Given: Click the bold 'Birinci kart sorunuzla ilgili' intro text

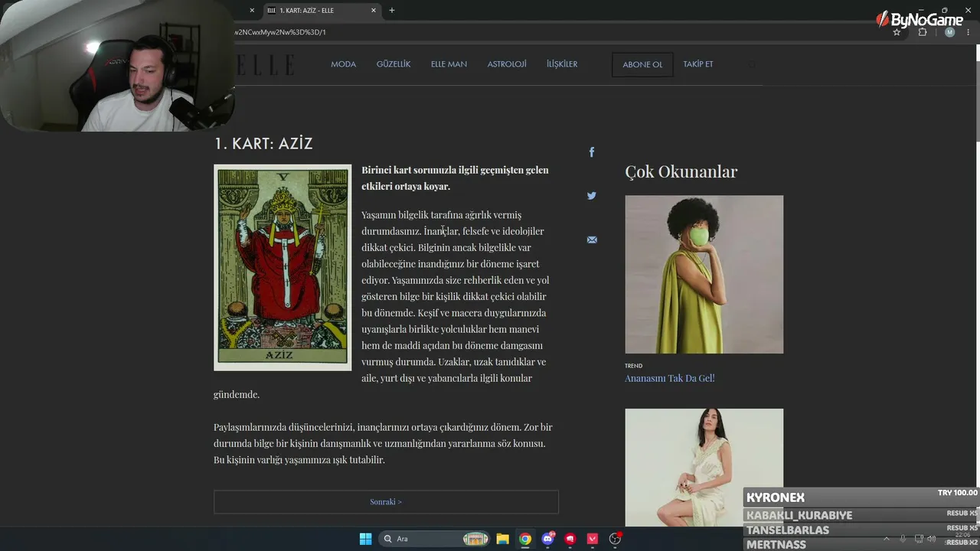Looking at the screenshot, I should point(455,178).
